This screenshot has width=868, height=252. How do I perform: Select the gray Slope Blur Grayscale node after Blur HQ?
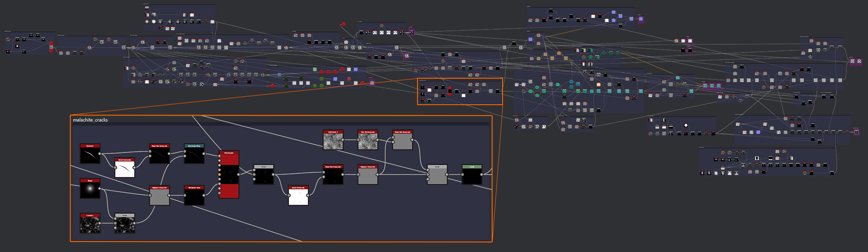tap(402, 140)
